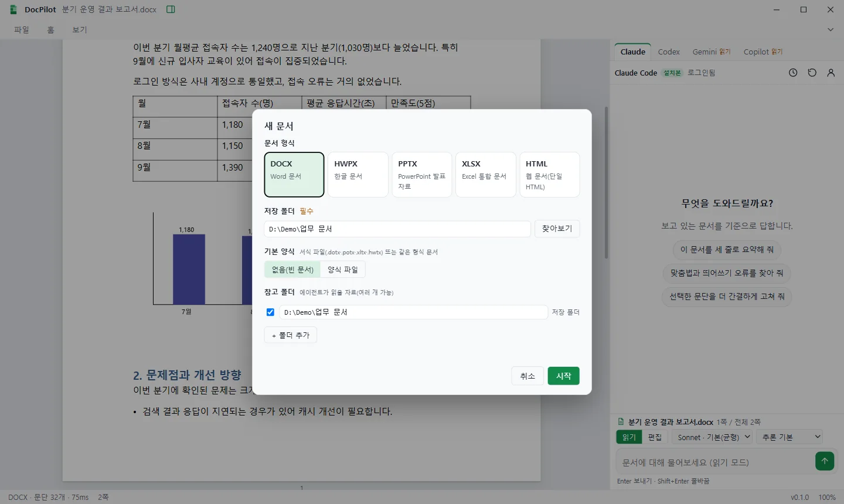Switch to the Copilot tab
This screenshot has width=844, height=504.
pos(763,52)
